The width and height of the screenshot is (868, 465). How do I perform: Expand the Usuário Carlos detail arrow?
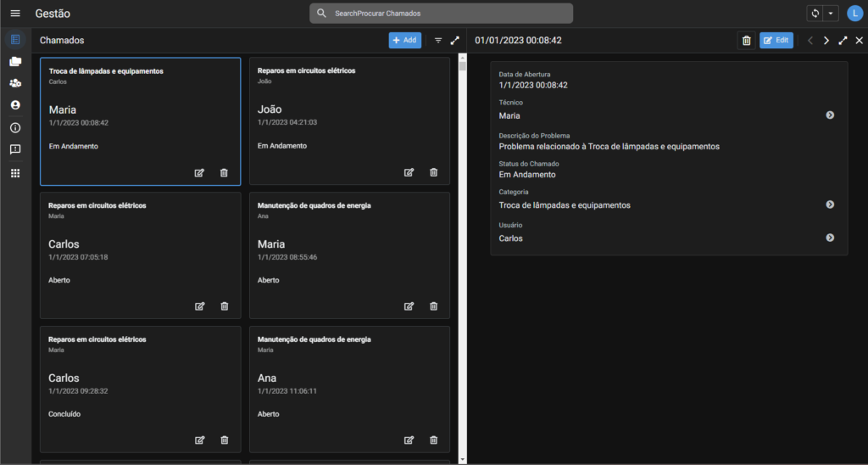pyautogui.click(x=830, y=238)
